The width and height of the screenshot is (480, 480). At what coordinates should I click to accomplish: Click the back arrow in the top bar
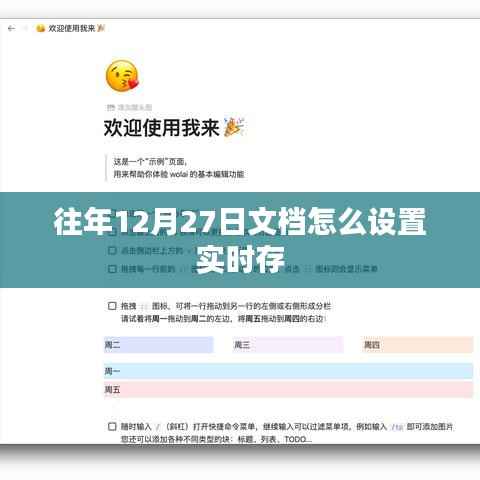(11, 29)
